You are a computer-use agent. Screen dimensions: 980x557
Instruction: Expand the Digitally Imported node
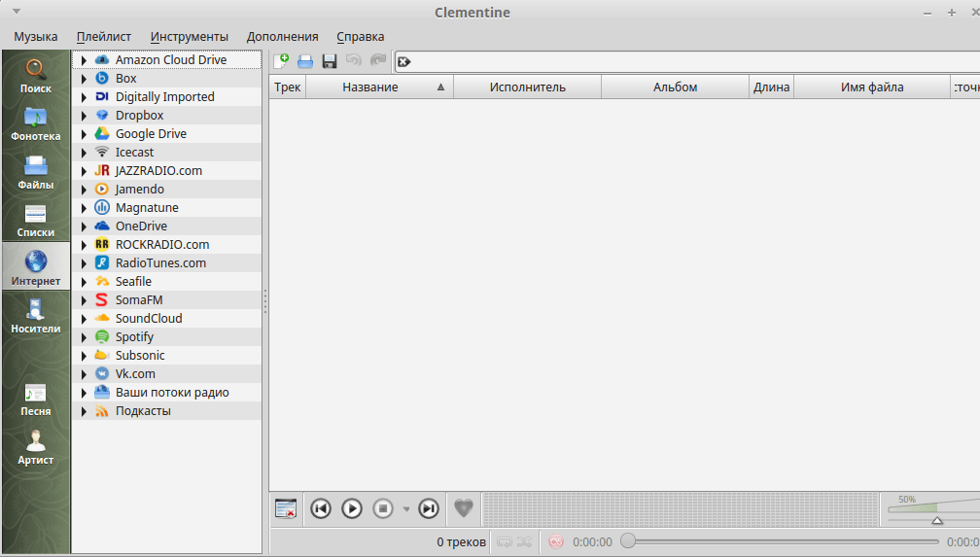pyautogui.click(x=84, y=97)
